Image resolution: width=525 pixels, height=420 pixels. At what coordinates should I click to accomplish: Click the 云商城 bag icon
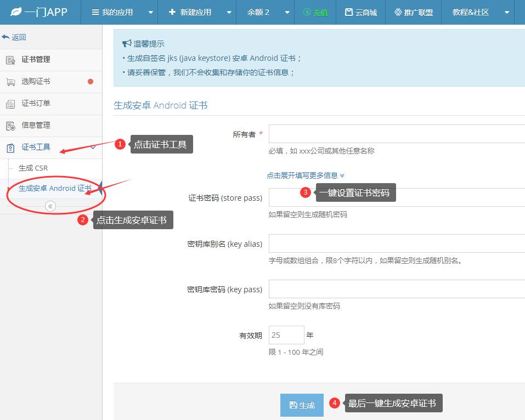[349, 13]
